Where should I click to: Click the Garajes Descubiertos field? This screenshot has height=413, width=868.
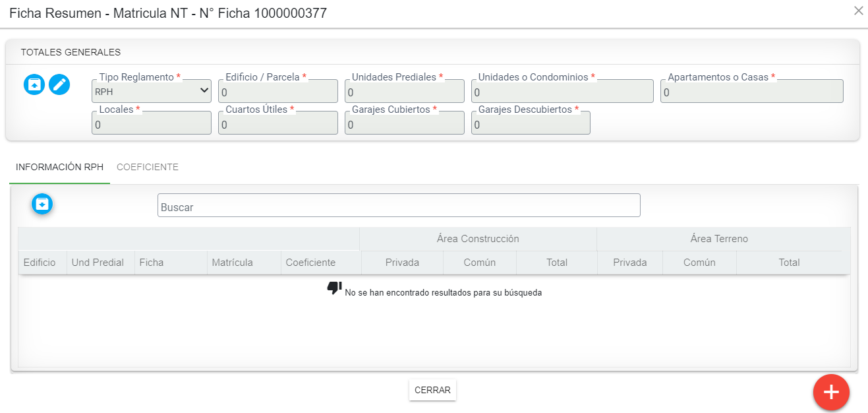[531, 123]
